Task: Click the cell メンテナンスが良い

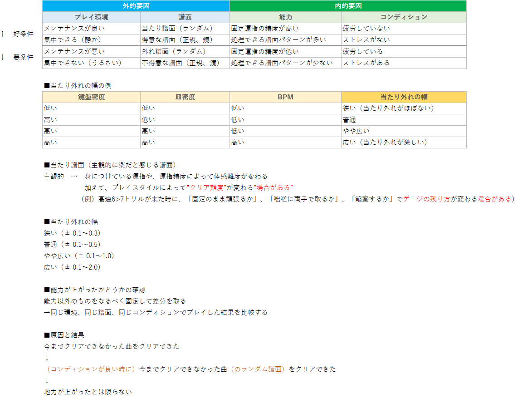Action: (x=91, y=29)
